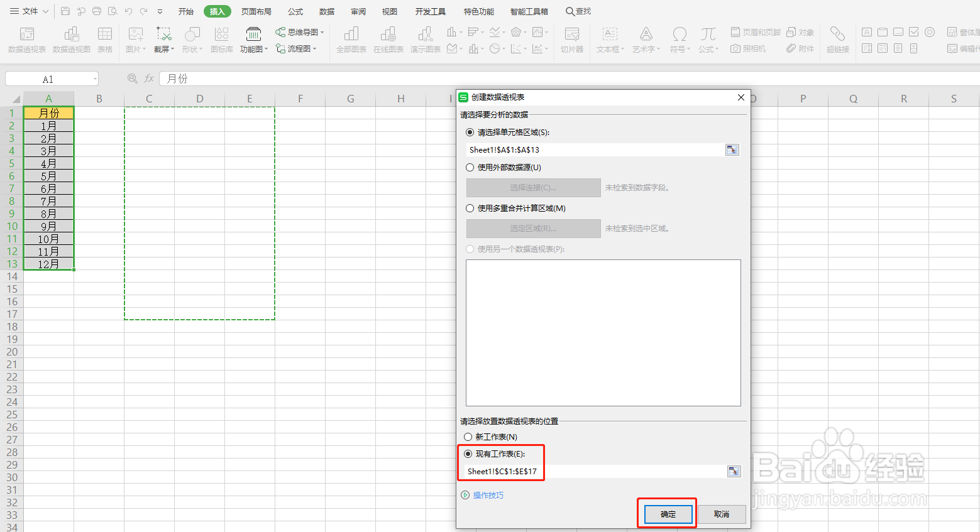Click the source range field Sheet1!$A$1:$A$13

click(595, 149)
